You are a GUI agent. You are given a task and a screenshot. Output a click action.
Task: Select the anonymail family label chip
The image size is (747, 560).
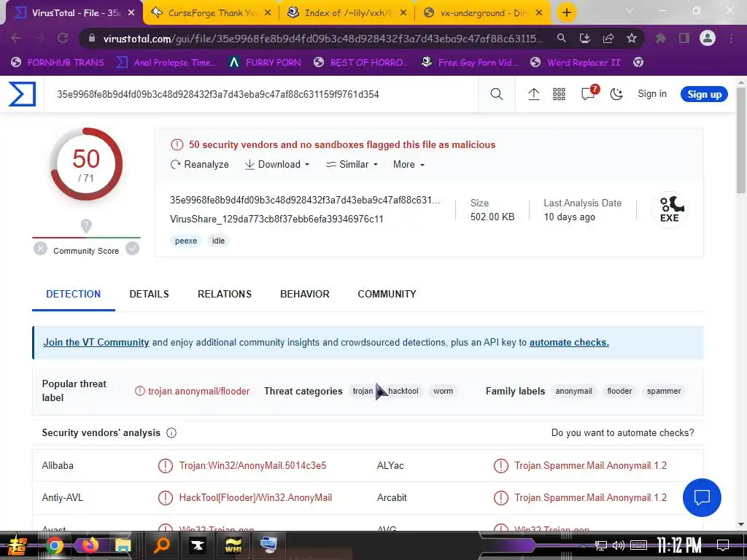(573, 391)
